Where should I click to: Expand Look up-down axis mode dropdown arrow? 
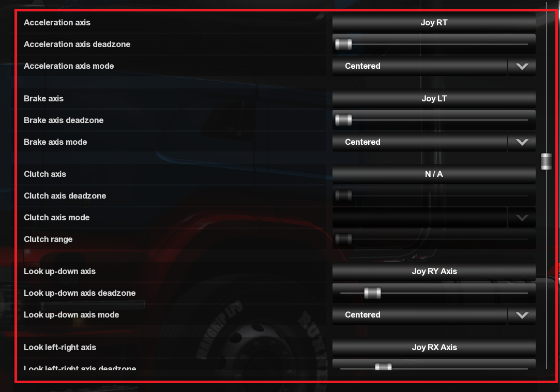pos(522,315)
